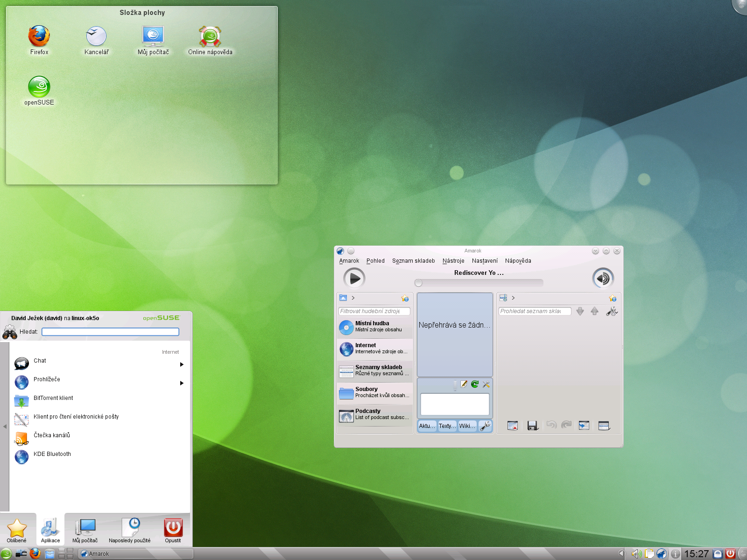Open the Soubory file browser entry
Screen dimensions: 747x560
(x=375, y=393)
